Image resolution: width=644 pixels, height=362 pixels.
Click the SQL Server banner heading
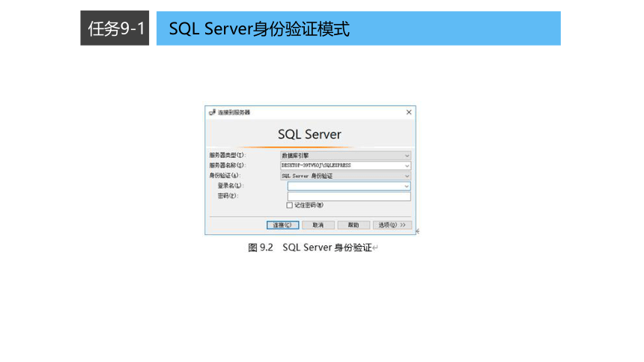[310, 134]
